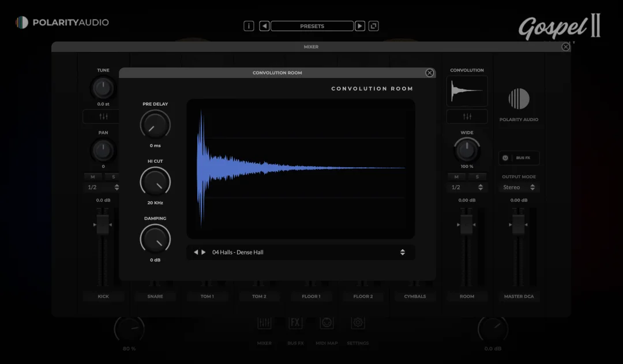Open the Convolution impulse waveform thumbnail

click(x=467, y=91)
